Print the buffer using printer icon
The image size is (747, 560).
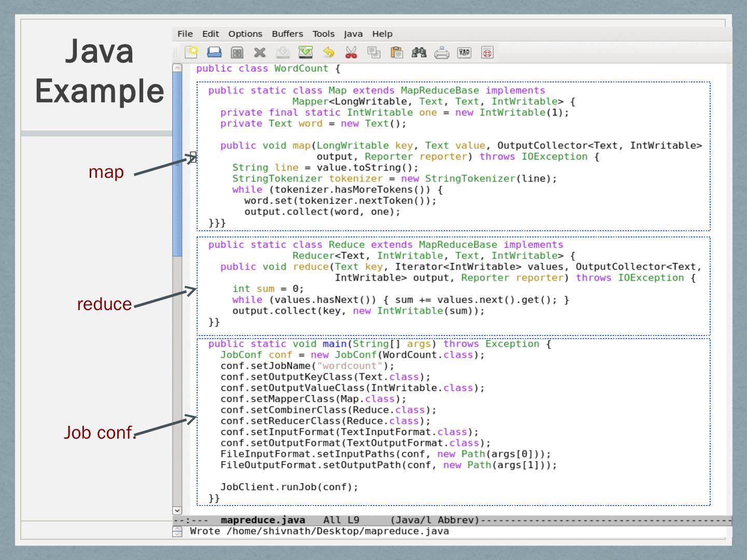441,52
